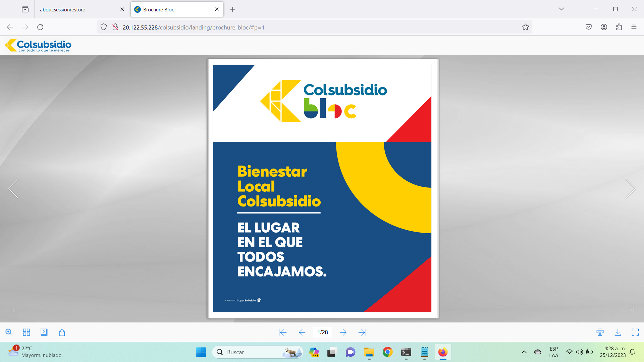This screenshot has height=362, width=644.
Task: Go to next page in toolbar
Action: (343, 332)
